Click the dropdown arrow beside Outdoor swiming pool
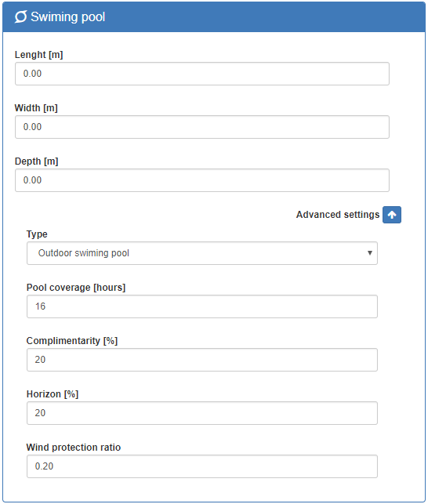Image resolution: width=428 pixels, height=504 pixels. pyautogui.click(x=370, y=253)
